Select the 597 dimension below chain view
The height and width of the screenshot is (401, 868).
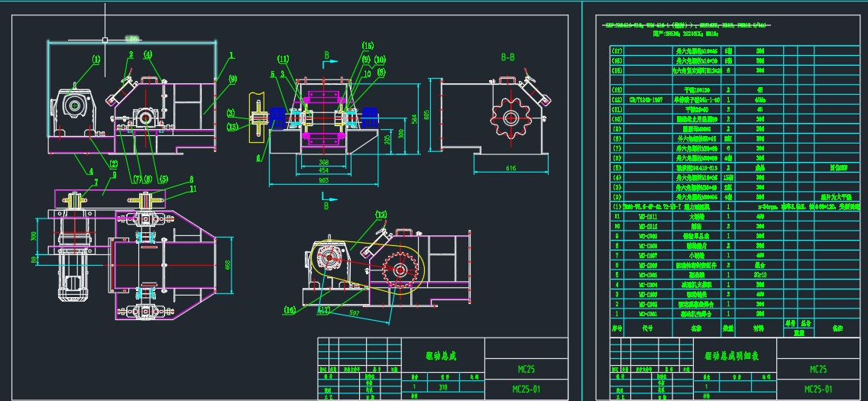click(355, 313)
